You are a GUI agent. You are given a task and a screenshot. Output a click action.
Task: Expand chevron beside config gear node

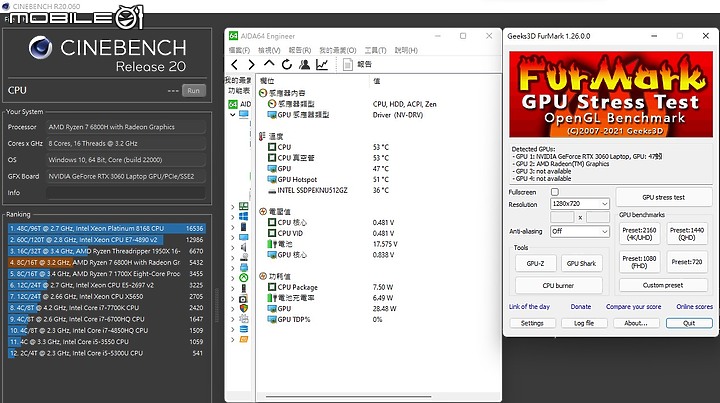[233, 319]
